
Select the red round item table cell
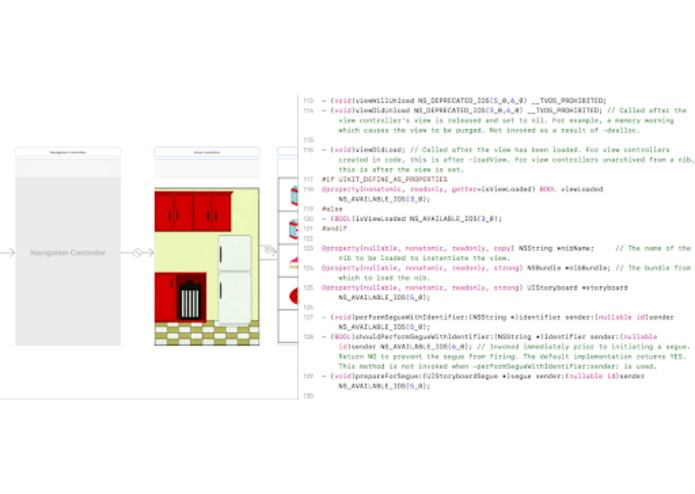(293, 295)
